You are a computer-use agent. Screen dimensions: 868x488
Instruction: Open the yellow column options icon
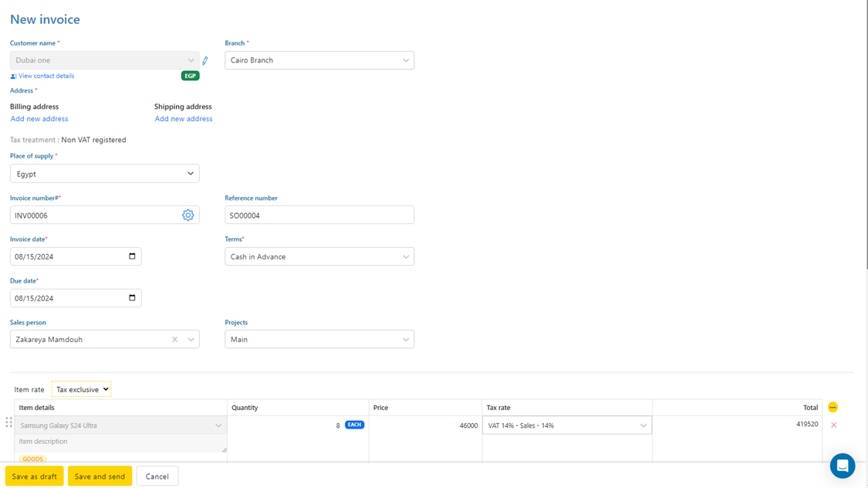[833, 408]
